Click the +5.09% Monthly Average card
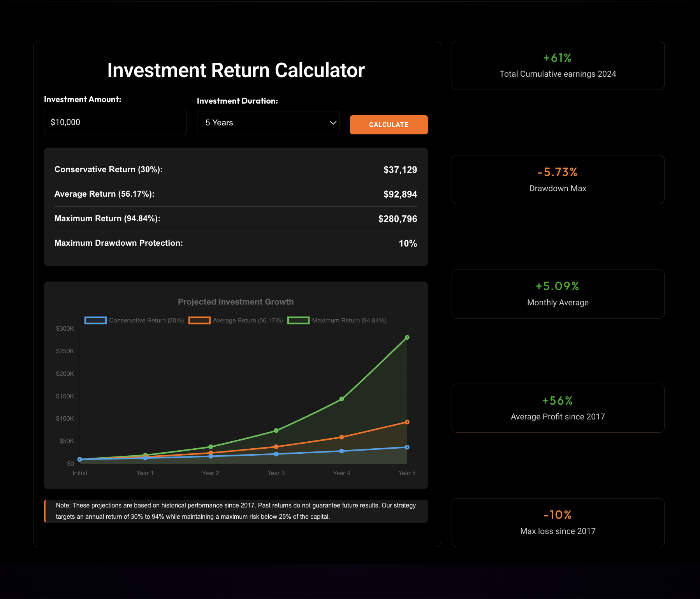The image size is (700, 599). coord(558,294)
